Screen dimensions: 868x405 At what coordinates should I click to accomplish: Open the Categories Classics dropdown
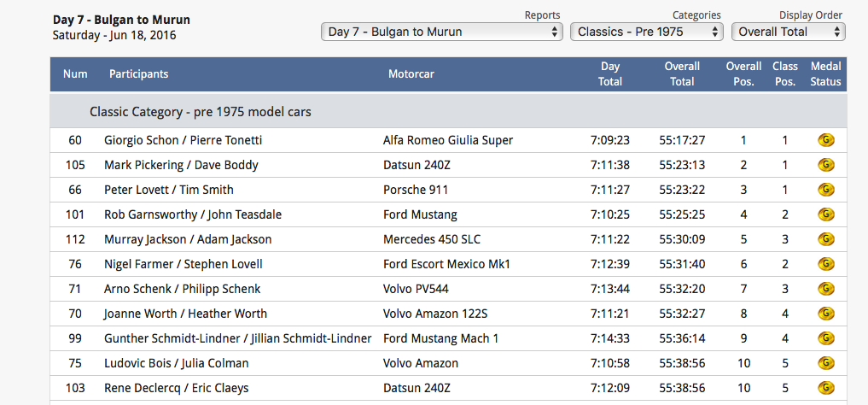[x=646, y=32]
